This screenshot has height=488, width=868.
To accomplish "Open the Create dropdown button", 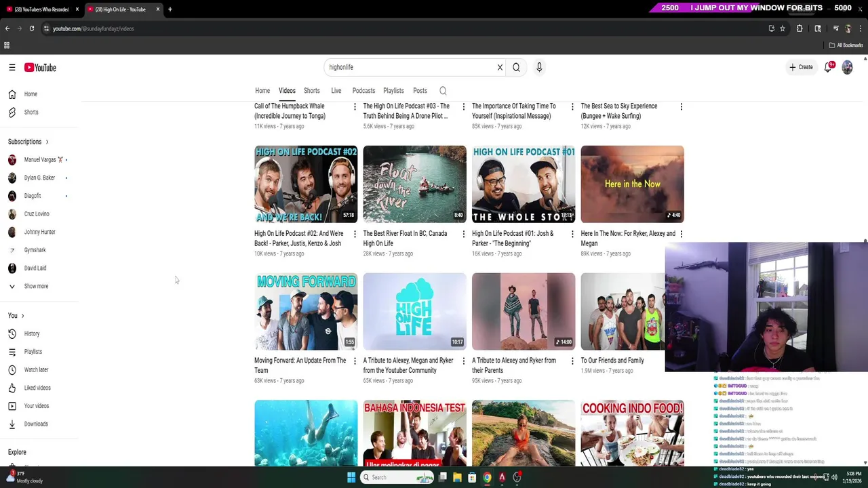I will (801, 67).
